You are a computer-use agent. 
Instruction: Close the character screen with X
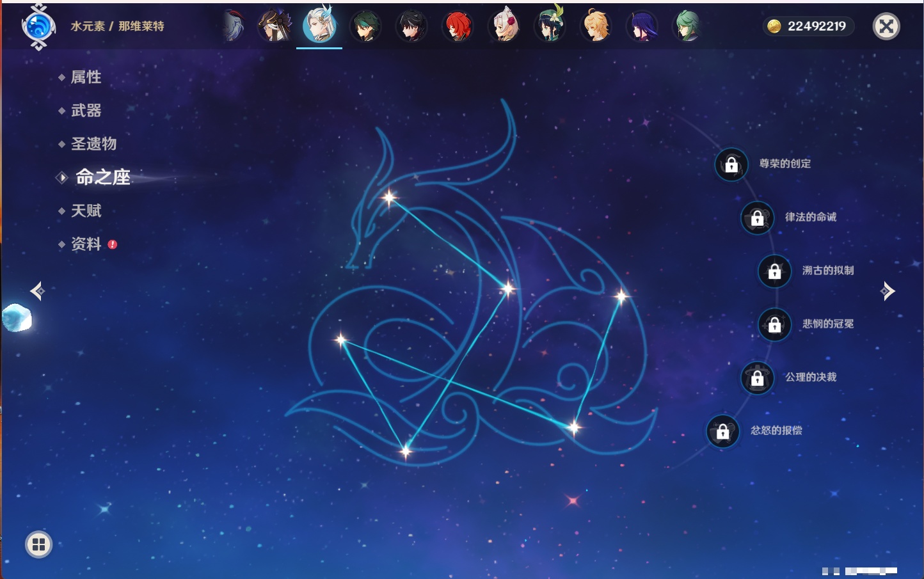coord(886,26)
